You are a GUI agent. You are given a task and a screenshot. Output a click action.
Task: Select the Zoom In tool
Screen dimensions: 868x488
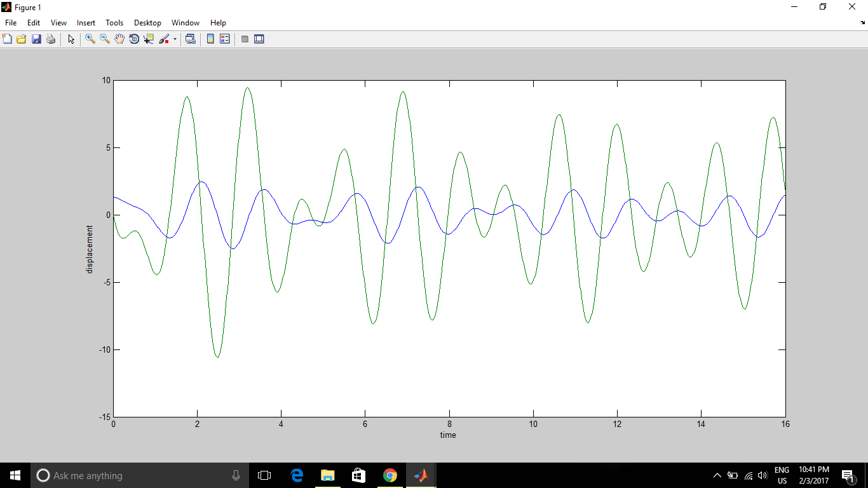(90, 39)
